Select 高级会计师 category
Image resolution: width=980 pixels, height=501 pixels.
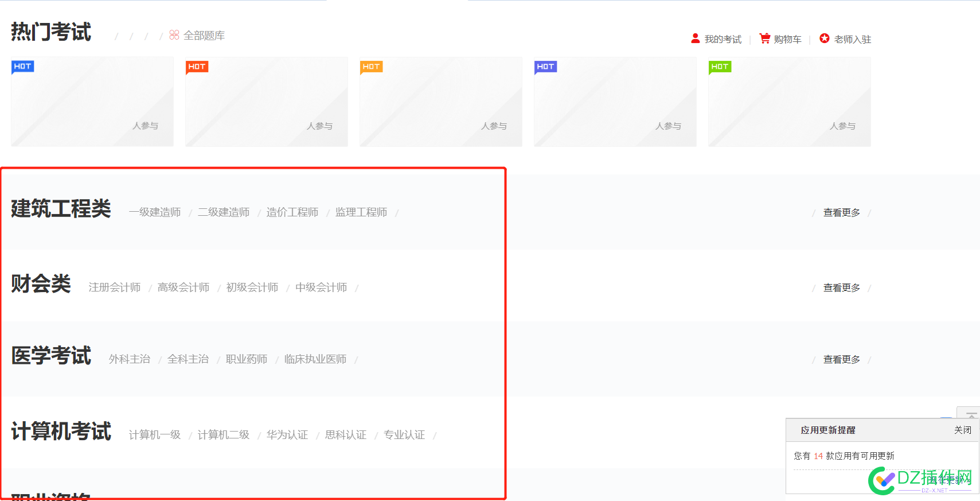coord(183,288)
